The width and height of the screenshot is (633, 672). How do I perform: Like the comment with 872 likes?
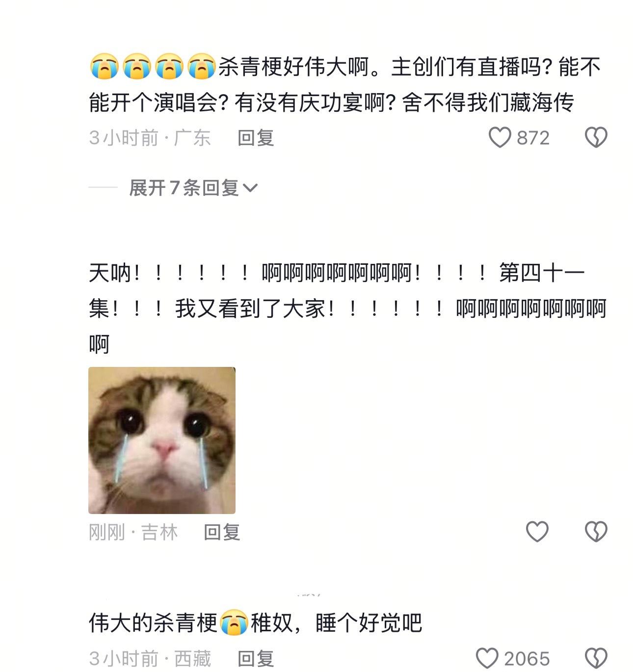coord(500,138)
